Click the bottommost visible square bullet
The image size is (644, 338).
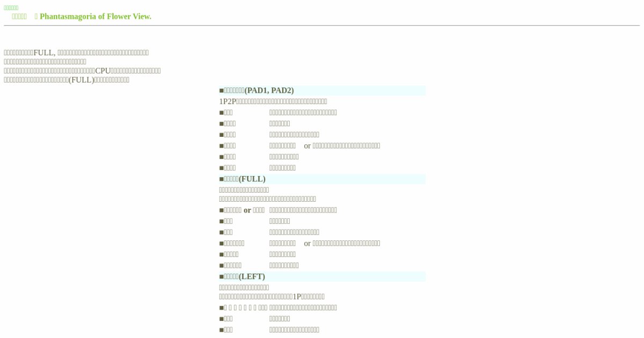(x=221, y=330)
